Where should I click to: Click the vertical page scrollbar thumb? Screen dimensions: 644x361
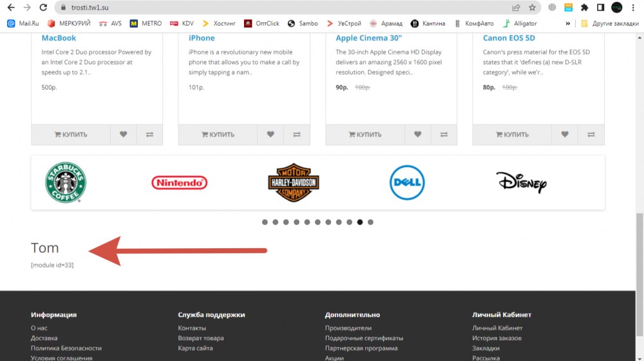(x=639, y=275)
